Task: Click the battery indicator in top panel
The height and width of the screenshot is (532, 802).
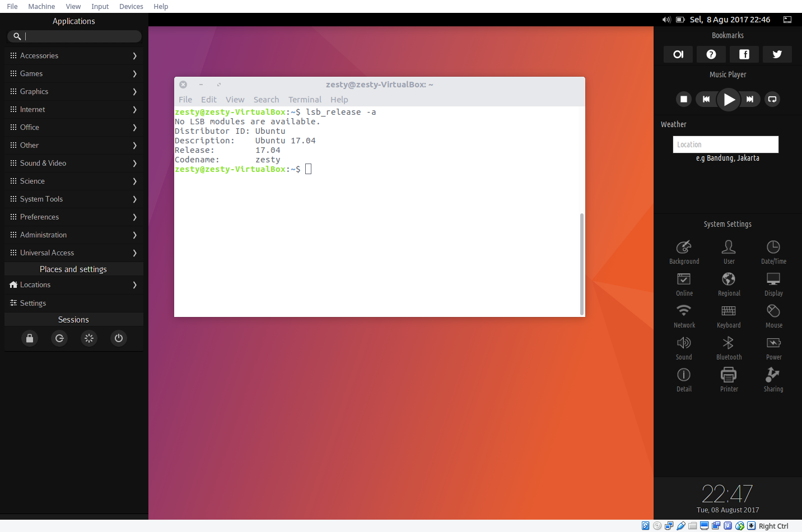Action: click(680, 20)
